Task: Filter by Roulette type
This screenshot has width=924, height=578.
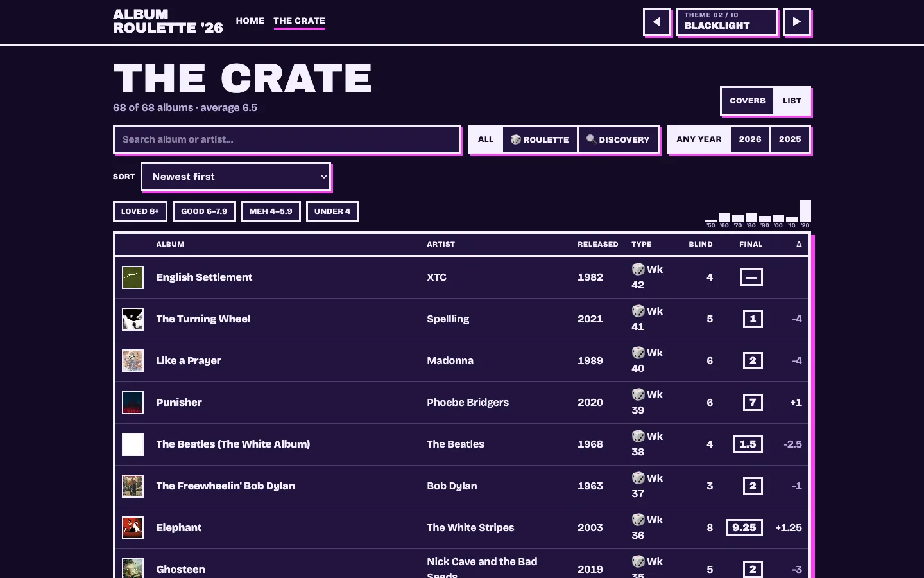Action: tap(540, 139)
